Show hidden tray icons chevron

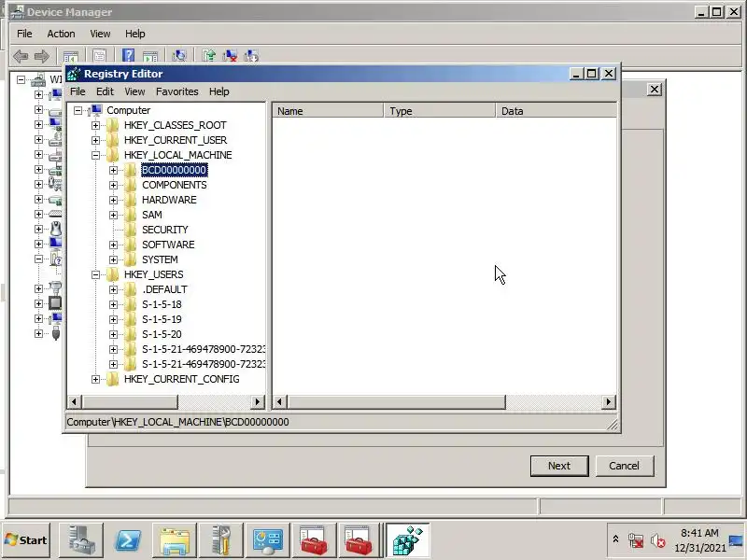[x=615, y=539]
